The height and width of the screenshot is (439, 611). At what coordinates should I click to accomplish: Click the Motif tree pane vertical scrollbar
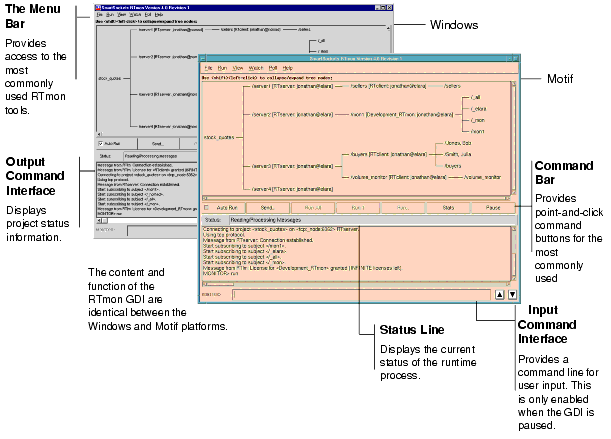pos(514,138)
